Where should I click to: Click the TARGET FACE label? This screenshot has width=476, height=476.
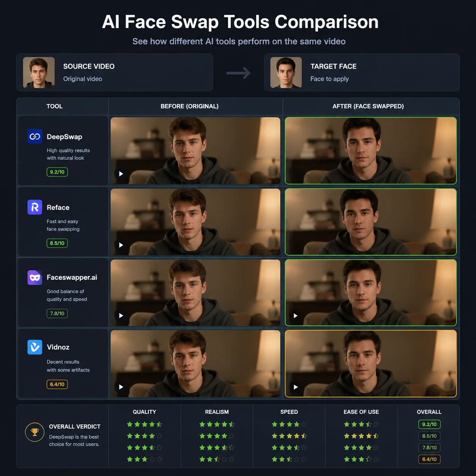click(x=333, y=66)
